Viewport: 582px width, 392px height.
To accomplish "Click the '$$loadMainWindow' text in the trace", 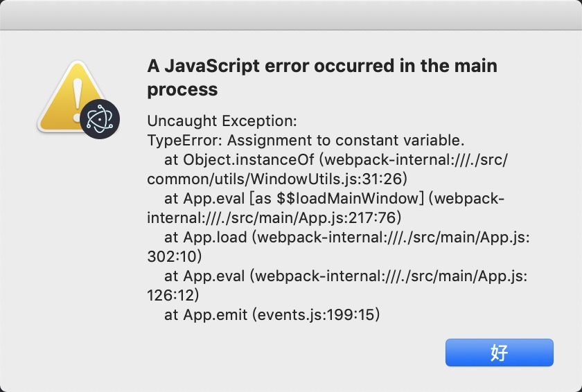I will point(351,198).
